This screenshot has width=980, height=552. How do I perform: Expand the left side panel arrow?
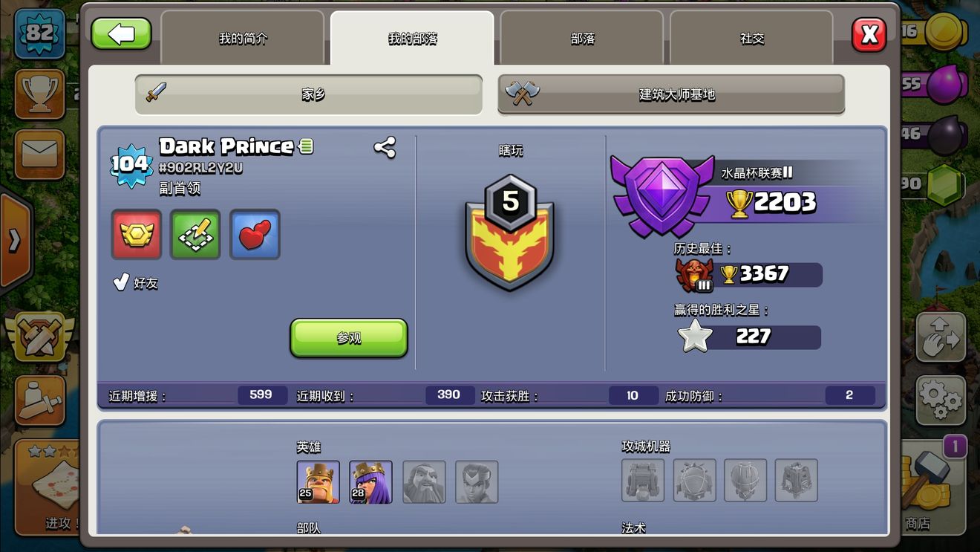pyautogui.click(x=15, y=240)
